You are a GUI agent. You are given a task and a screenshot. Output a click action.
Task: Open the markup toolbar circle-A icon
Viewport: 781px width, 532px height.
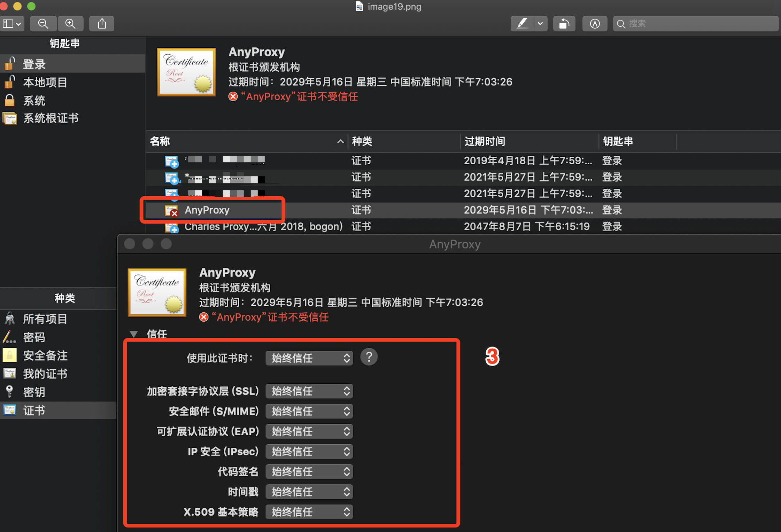click(x=595, y=24)
